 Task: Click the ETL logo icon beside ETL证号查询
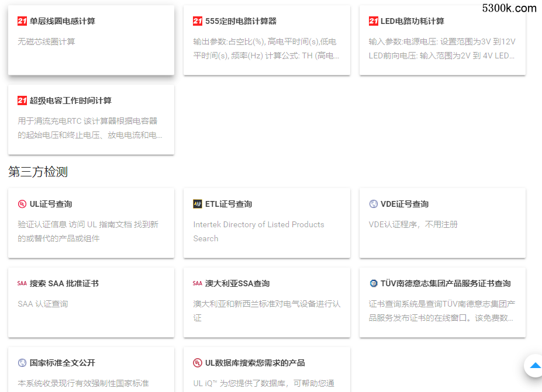[198, 204]
